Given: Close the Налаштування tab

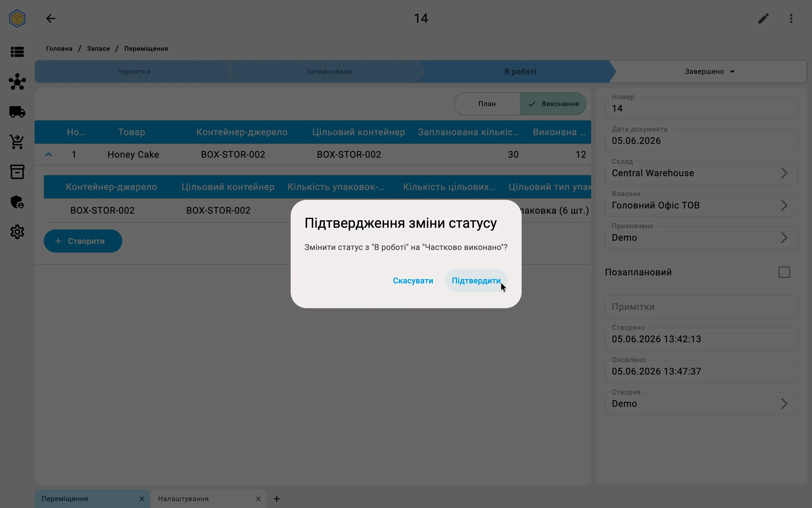Looking at the screenshot, I should (258, 498).
